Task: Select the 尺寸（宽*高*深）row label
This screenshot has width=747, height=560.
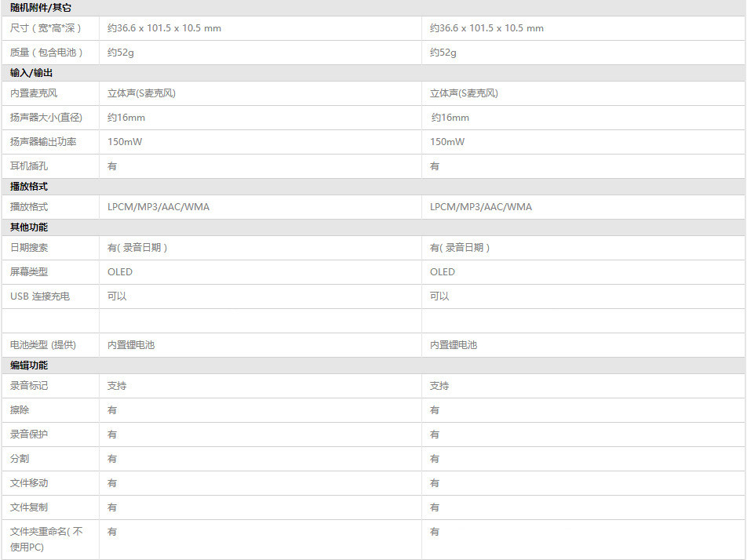Action: (x=46, y=28)
